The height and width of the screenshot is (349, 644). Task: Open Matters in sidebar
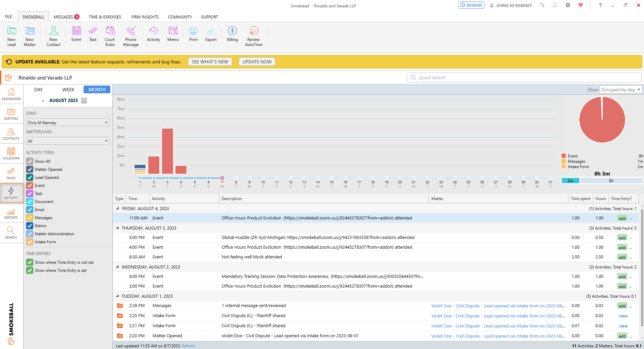11,114
